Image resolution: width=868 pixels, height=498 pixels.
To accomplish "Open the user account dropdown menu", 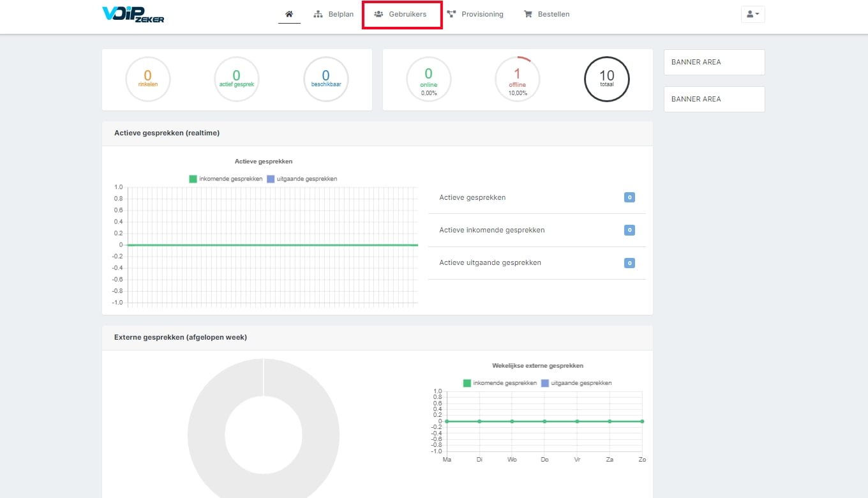I will click(x=752, y=14).
